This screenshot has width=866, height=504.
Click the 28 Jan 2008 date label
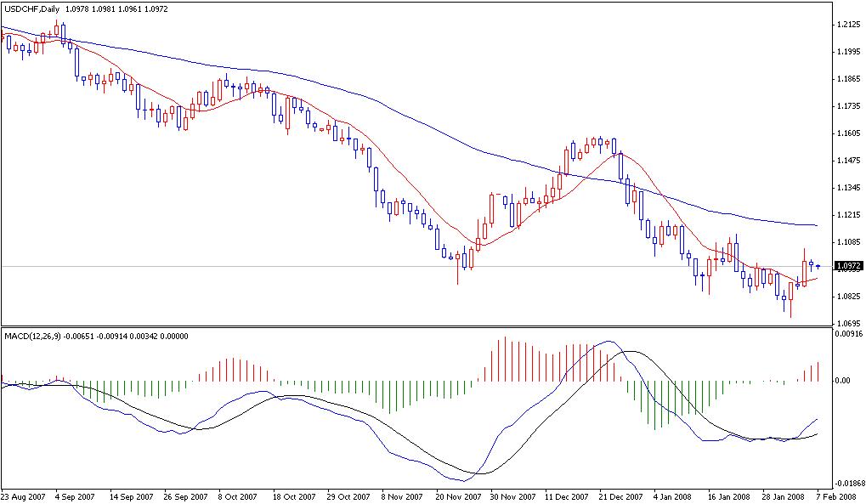pos(784,497)
